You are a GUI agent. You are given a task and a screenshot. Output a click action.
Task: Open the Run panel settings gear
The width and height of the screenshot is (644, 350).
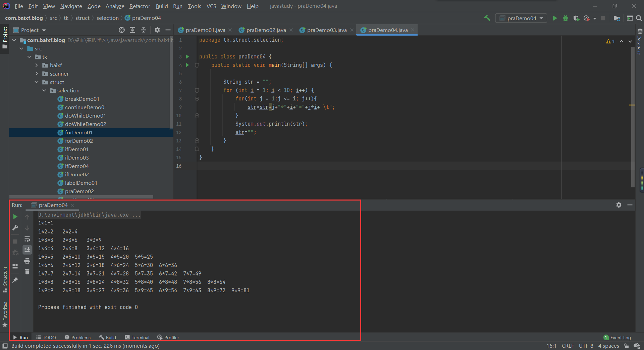[619, 205]
